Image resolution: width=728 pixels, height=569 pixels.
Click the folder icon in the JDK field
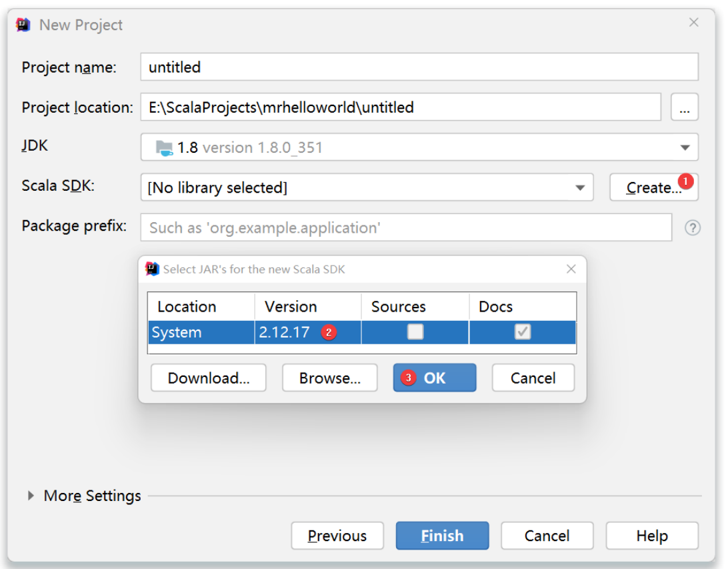(x=165, y=147)
